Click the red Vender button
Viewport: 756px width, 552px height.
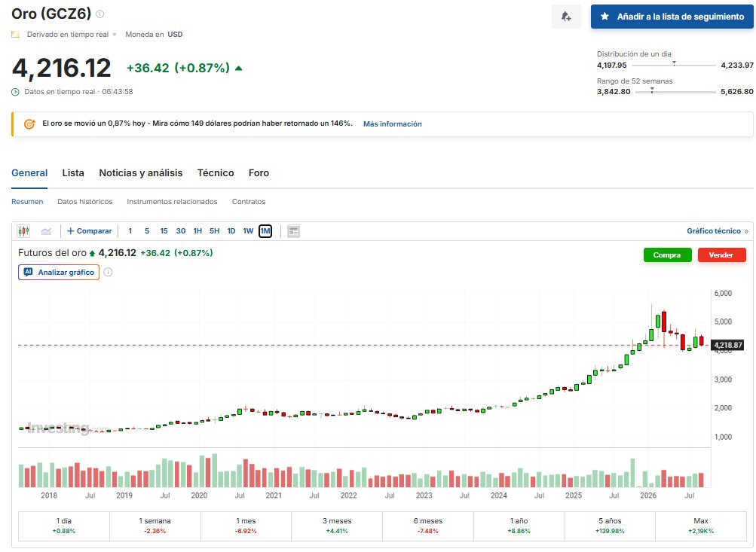click(x=722, y=255)
